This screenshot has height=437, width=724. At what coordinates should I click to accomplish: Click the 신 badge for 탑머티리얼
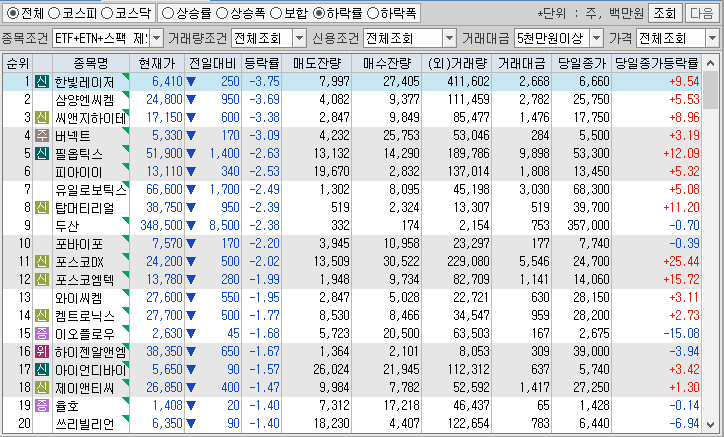(x=42, y=208)
